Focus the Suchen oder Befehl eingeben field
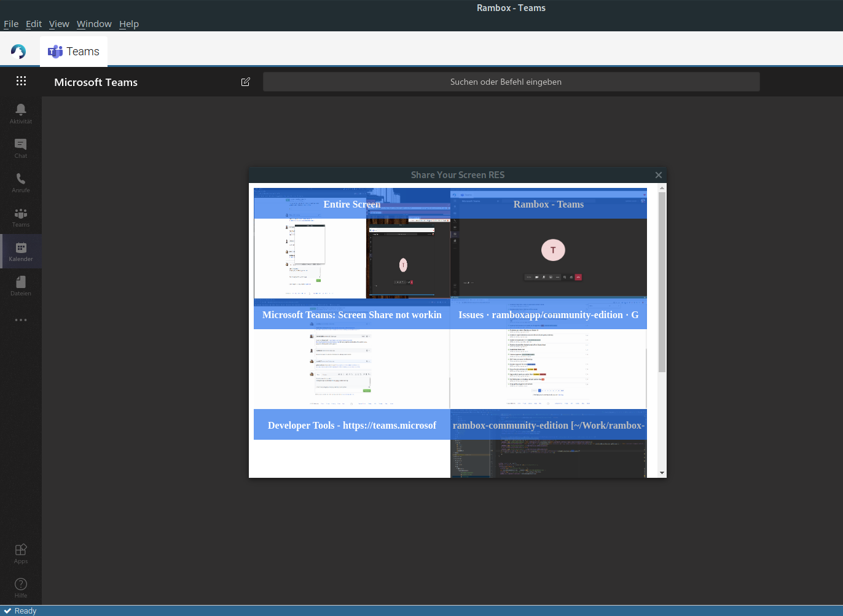This screenshot has height=616, width=843. pyautogui.click(x=511, y=82)
